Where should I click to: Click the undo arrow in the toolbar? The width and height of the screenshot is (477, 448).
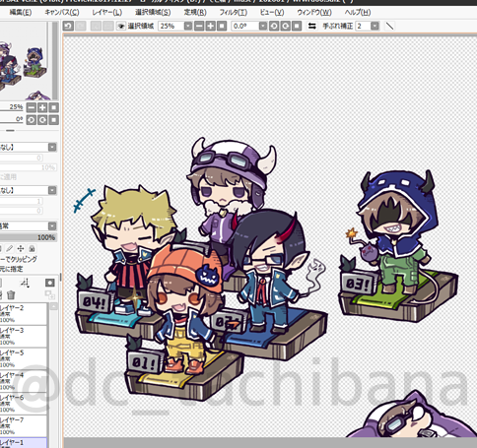click(68, 26)
